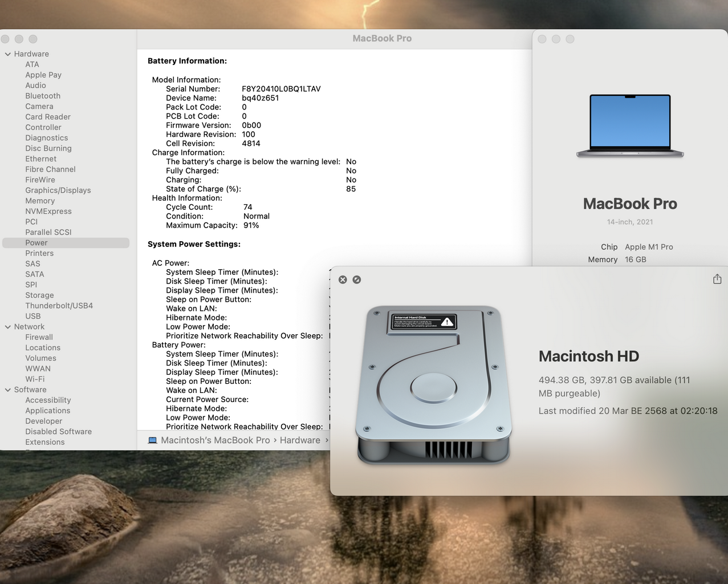
Task: Click the Chip value Apple M1 Pro
Action: [x=649, y=247]
